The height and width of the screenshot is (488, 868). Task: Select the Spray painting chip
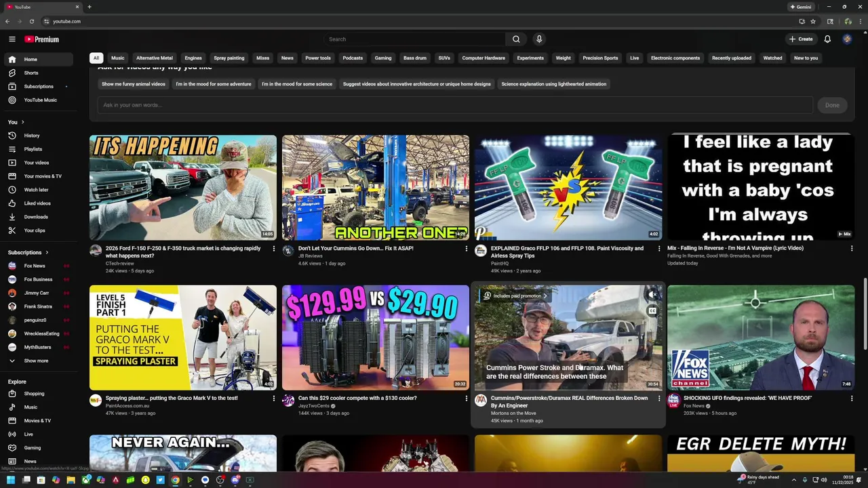click(229, 58)
